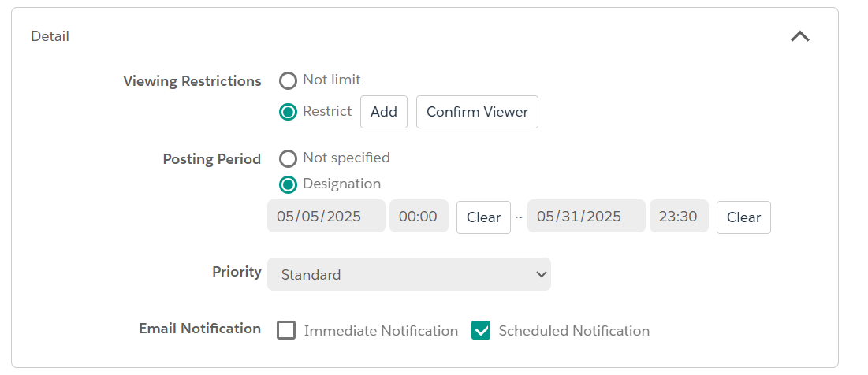Uncheck the Scheduled Notification checkbox
Screen dimensions: 868x375
click(481, 330)
